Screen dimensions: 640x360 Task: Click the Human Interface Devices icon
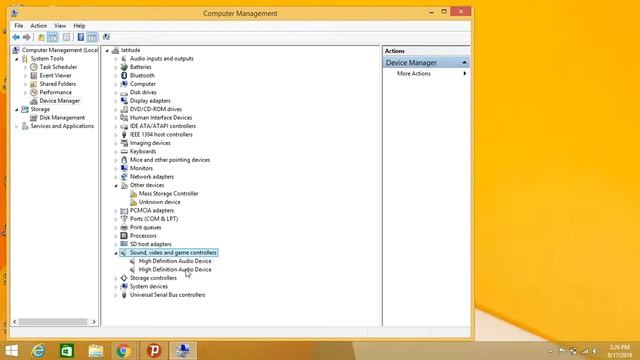pyautogui.click(x=124, y=118)
